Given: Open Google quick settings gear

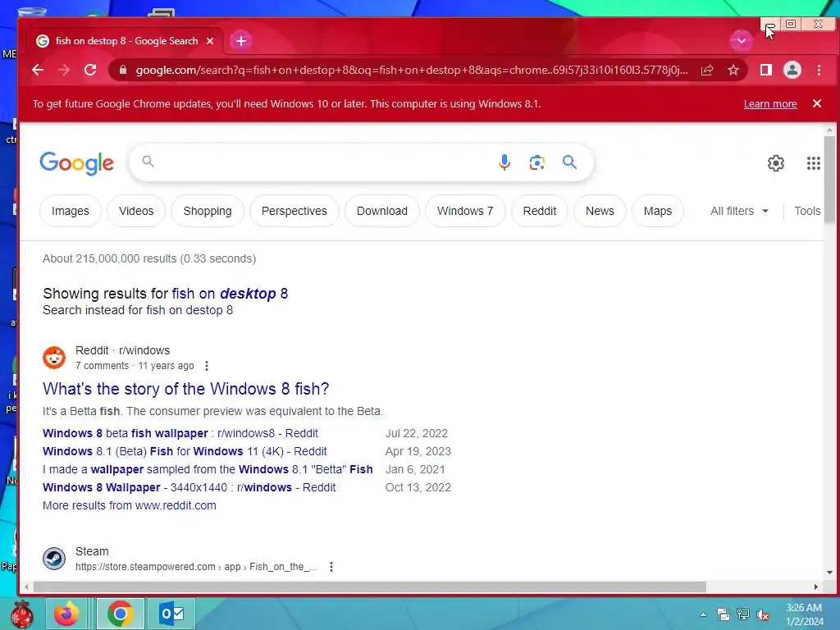Looking at the screenshot, I should 776,163.
